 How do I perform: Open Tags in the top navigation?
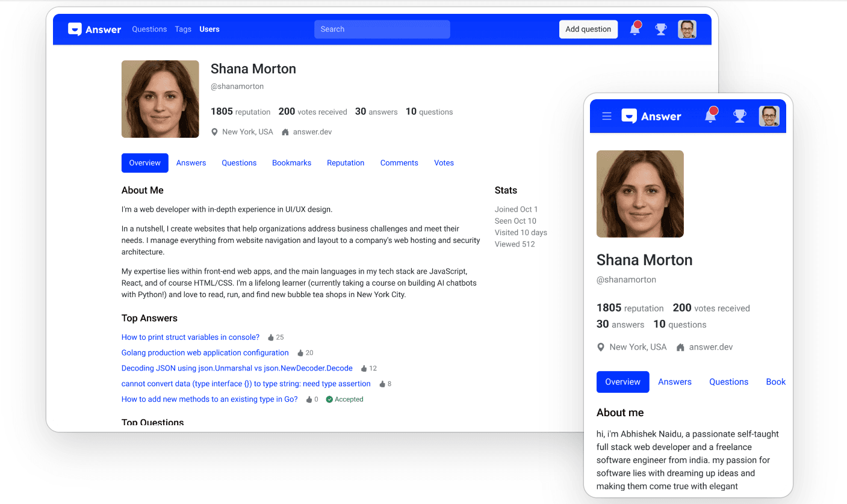(183, 29)
